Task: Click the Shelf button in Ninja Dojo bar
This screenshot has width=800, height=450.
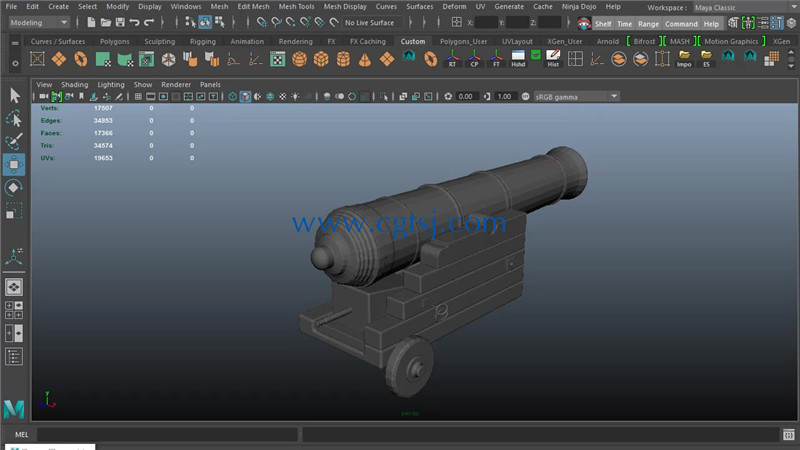Action: (x=603, y=23)
